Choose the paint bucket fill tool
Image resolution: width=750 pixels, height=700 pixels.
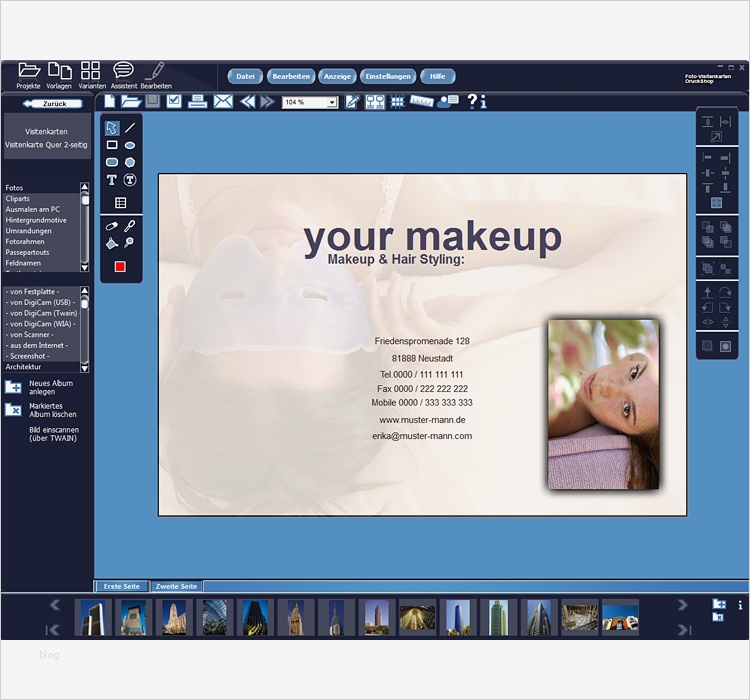coord(112,243)
